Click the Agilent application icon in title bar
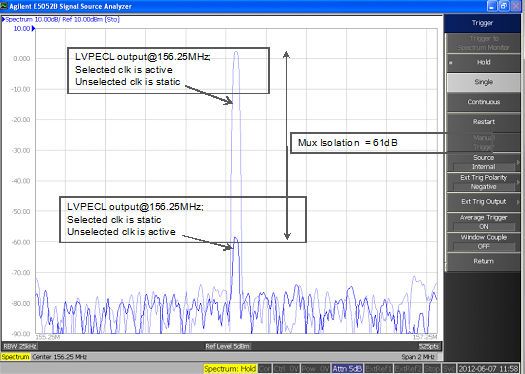This screenshot has height=374, width=525. tap(4, 6)
